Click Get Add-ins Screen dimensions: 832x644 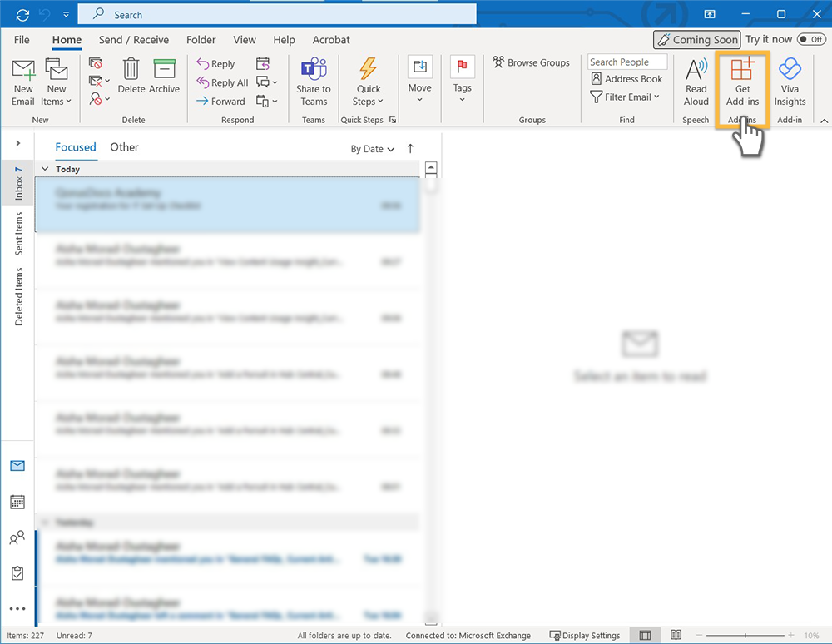(x=742, y=82)
